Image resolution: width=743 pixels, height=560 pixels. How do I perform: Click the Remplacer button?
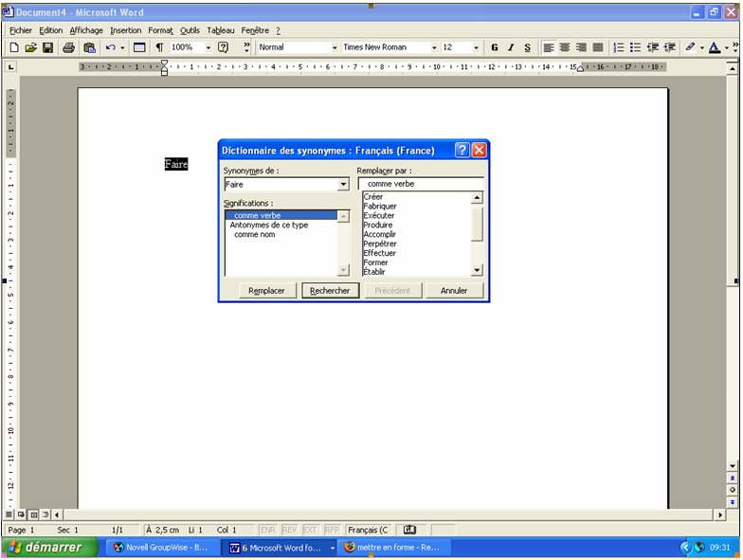coord(266,291)
